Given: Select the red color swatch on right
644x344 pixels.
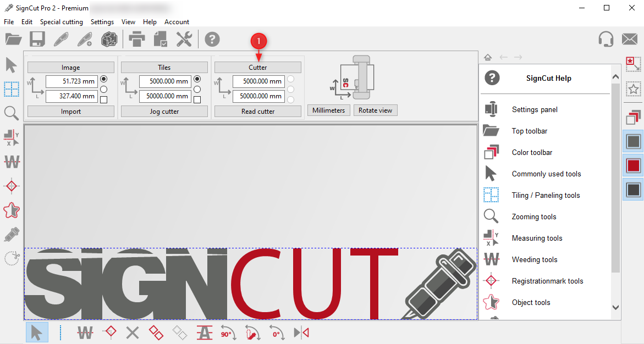Looking at the screenshot, I should [x=633, y=165].
